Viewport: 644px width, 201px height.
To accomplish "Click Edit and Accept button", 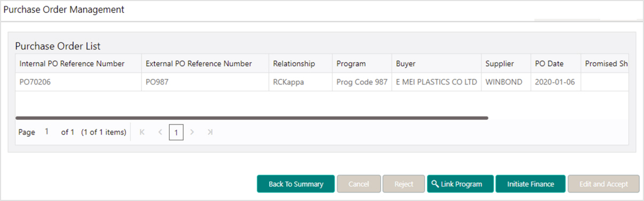I will pos(603,184).
